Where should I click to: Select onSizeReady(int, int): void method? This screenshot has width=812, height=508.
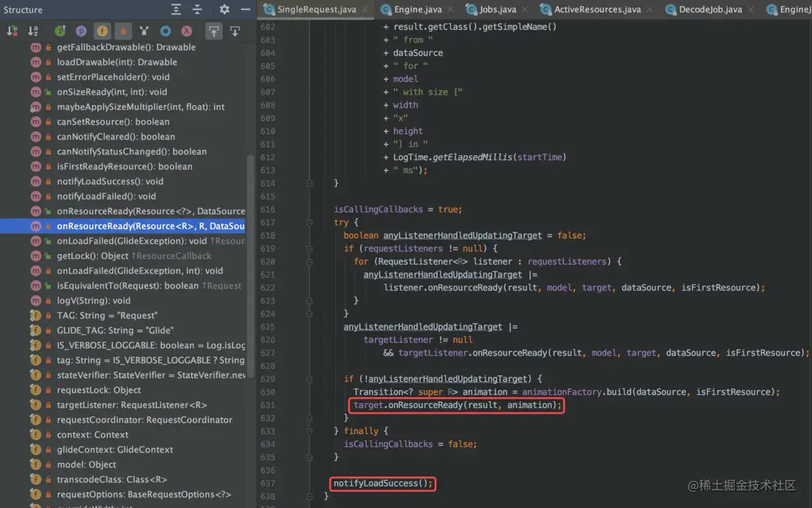point(112,92)
